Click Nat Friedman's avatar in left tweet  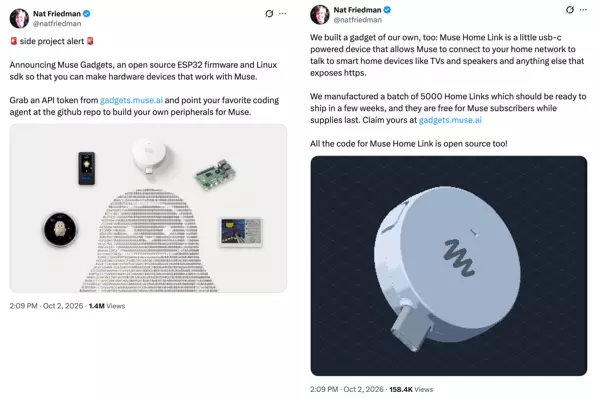click(x=19, y=18)
